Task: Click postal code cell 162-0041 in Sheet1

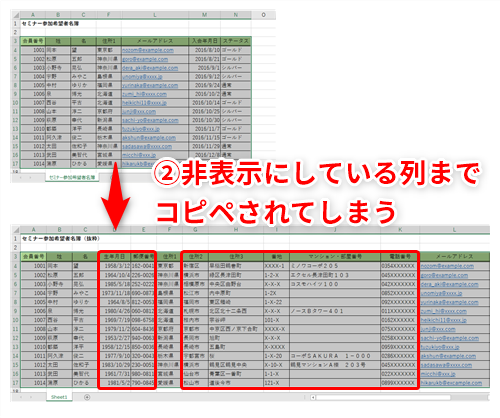Action: click(143, 266)
